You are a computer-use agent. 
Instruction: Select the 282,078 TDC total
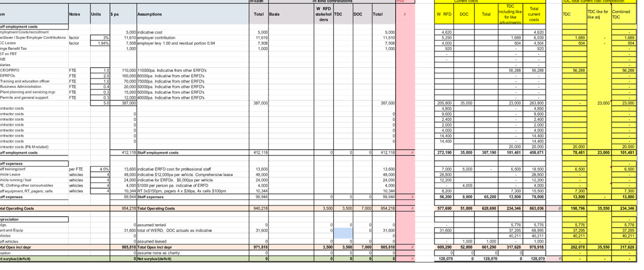574,247
